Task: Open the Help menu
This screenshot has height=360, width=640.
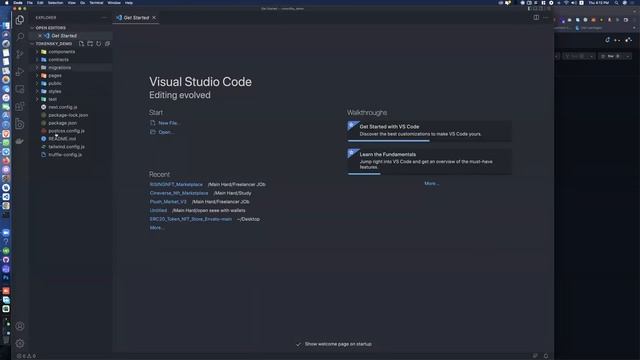Action: (x=129, y=3)
